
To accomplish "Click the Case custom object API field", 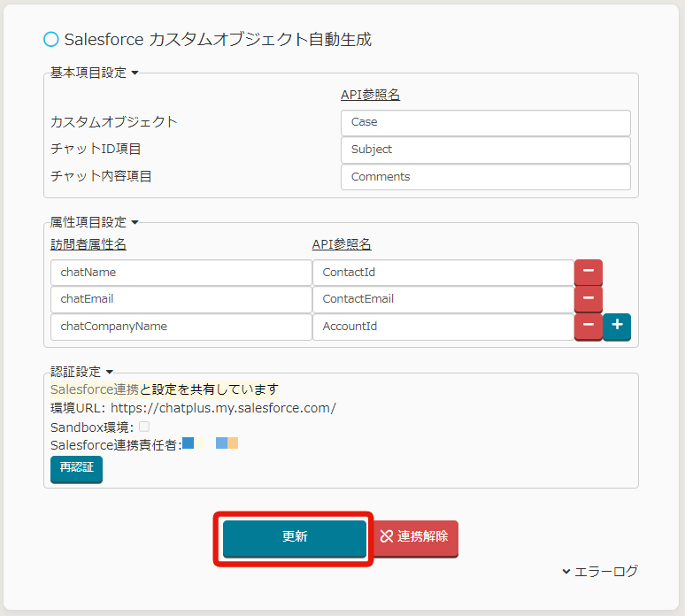I will pos(485,122).
